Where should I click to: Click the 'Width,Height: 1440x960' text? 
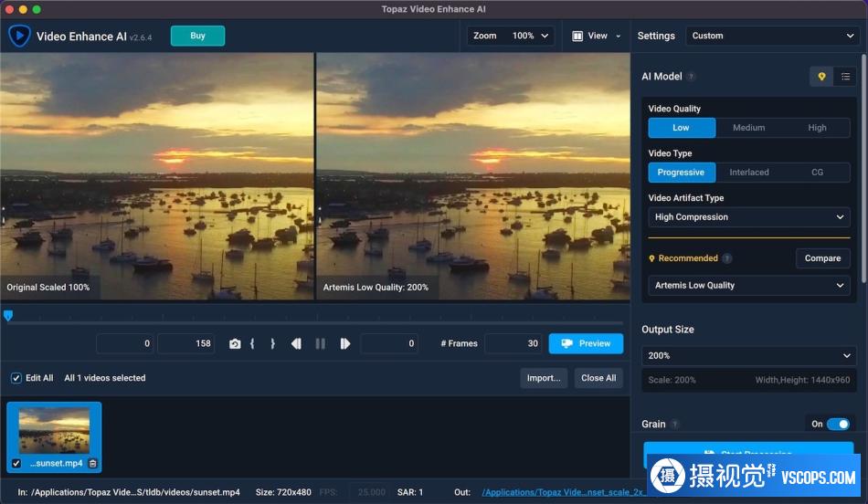pos(803,380)
